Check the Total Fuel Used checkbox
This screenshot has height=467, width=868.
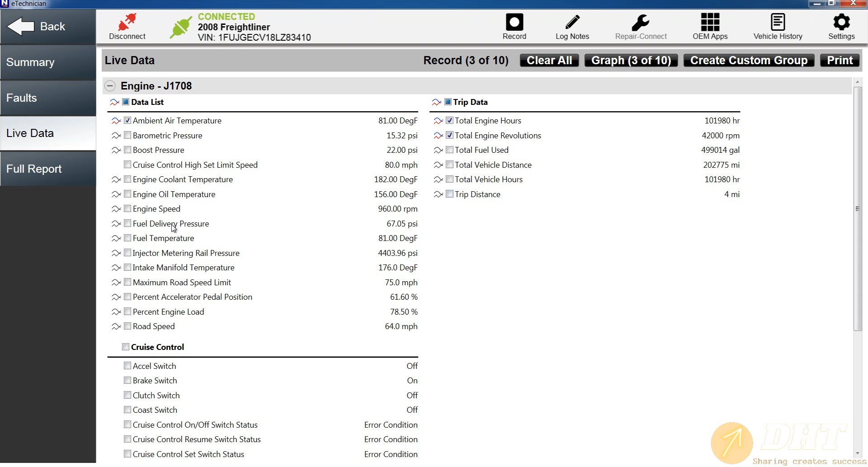[449, 150]
